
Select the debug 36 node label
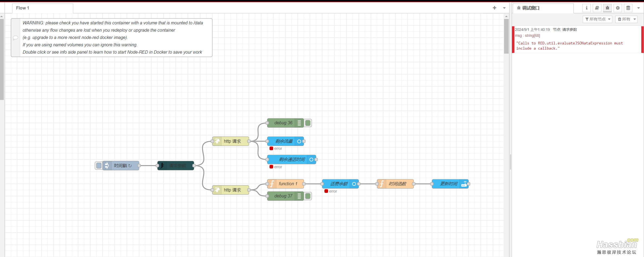283,123
